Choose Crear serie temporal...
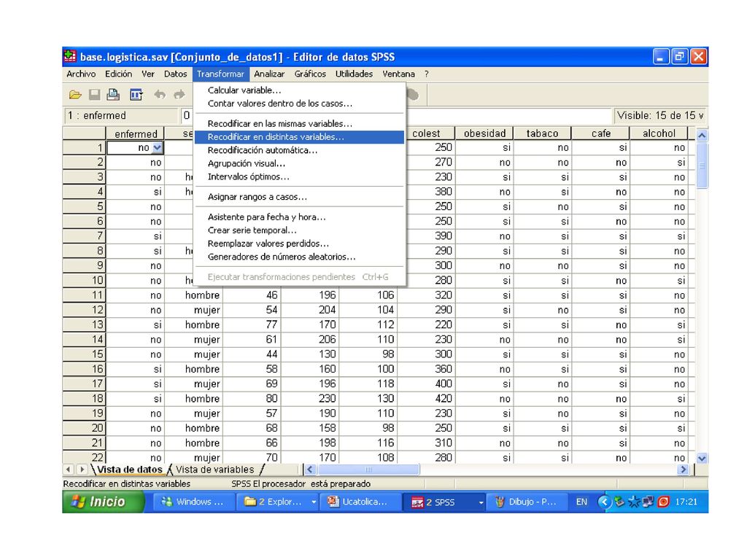Image resolution: width=747 pixels, height=560 pixels. point(300,230)
